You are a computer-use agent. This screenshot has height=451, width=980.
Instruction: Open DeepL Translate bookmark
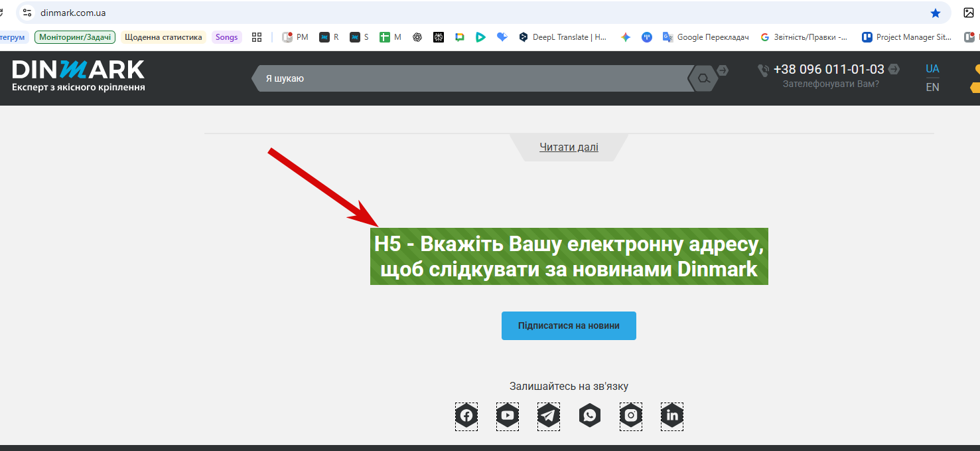(563, 37)
